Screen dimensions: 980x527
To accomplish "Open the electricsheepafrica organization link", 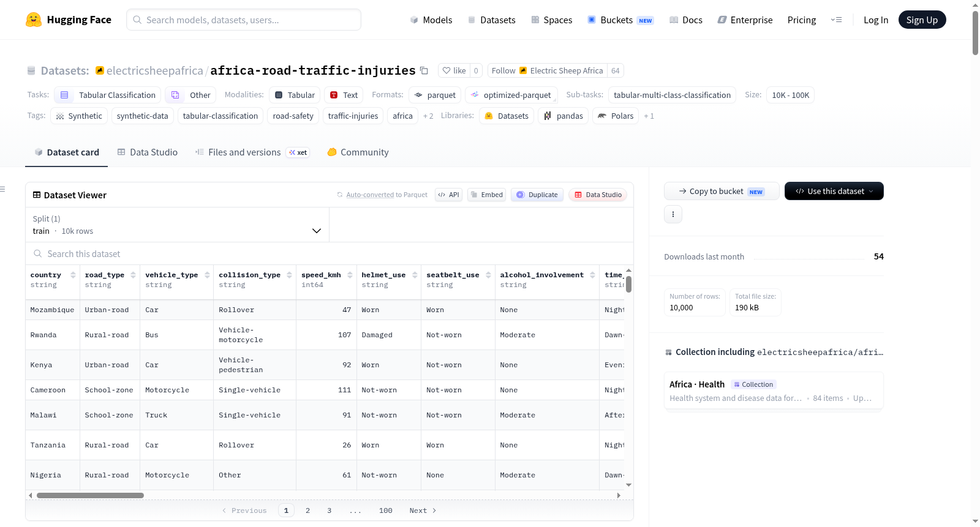I will pyautogui.click(x=154, y=70).
